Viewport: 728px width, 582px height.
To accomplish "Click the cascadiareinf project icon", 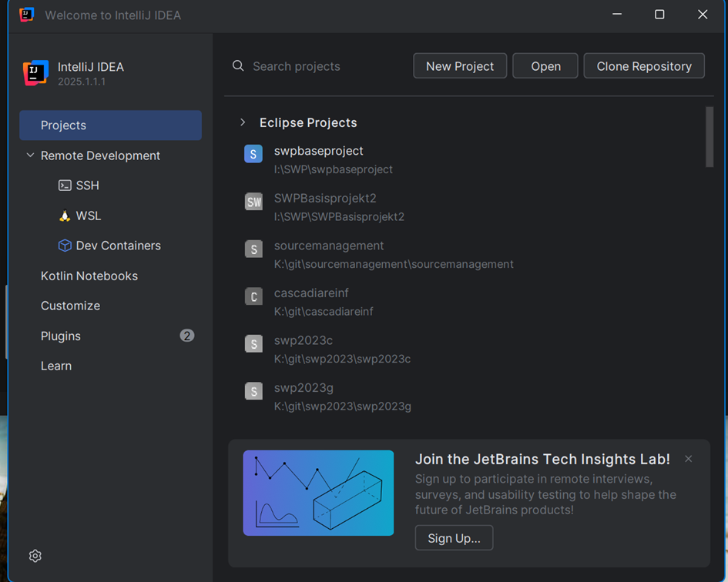I will tap(253, 296).
